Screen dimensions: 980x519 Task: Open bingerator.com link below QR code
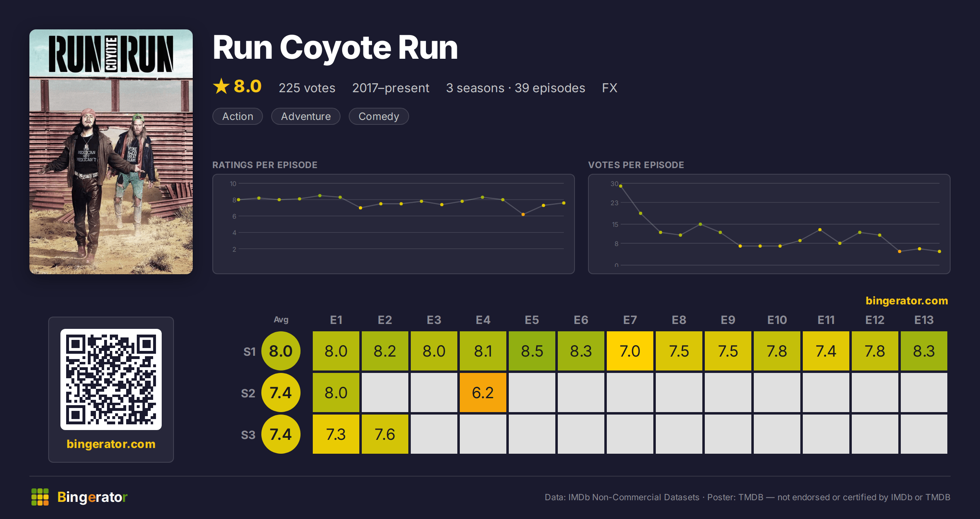tap(111, 444)
